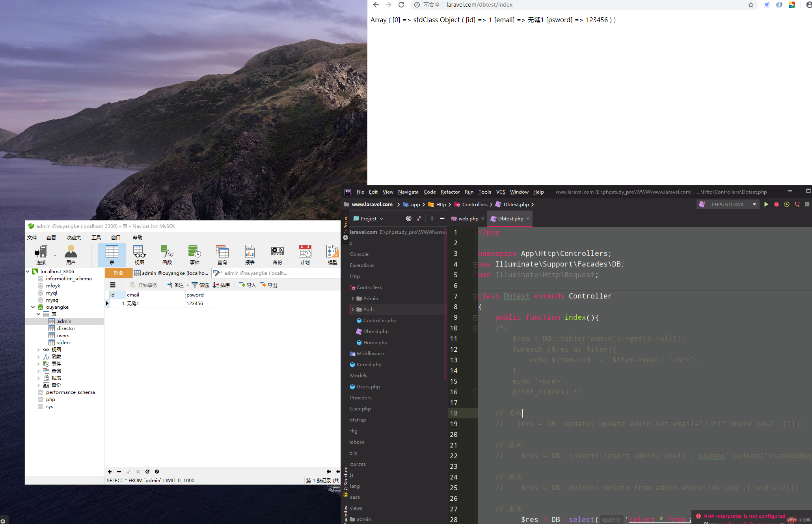This screenshot has width=812, height=524.
Task: Click Navicat add record plus icon
Action: [x=110, y=472]
